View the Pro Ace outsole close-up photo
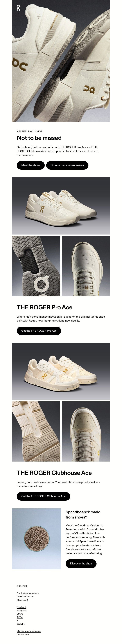This screenshot has width=122, height=644. coord(36,266)
